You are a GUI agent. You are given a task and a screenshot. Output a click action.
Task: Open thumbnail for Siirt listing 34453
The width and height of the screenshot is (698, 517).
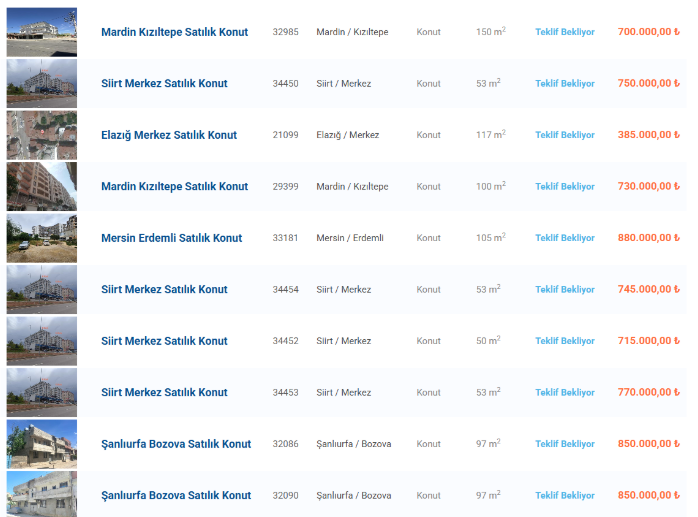click(x=41, y=392)
